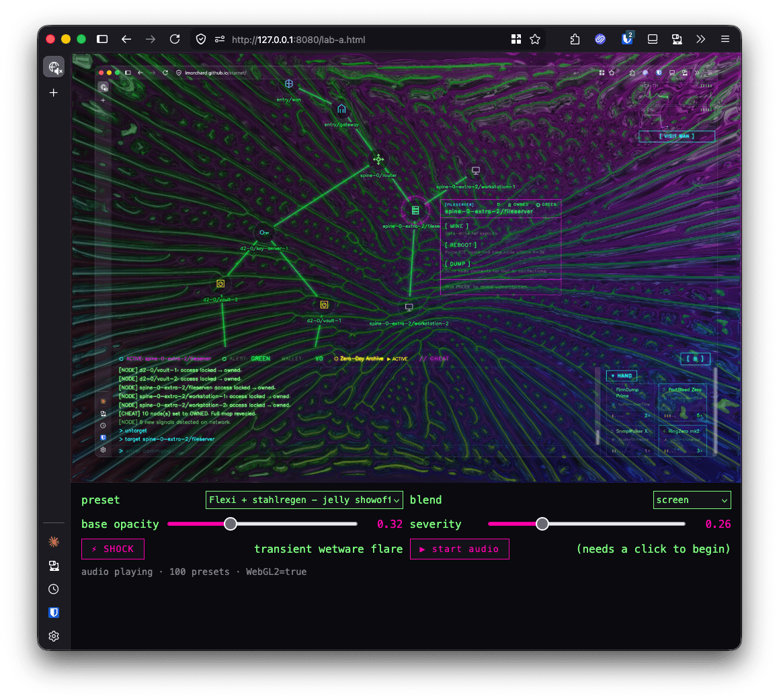Open the [ ≡ ] menu button above HAND
Viewport: 779px width, 700px height.
(695, 358)
